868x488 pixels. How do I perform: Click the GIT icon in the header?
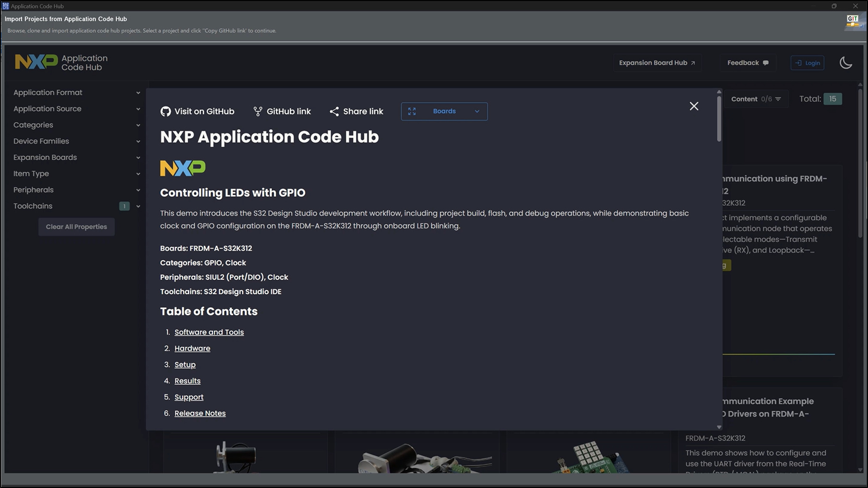(x=854, y=22)
